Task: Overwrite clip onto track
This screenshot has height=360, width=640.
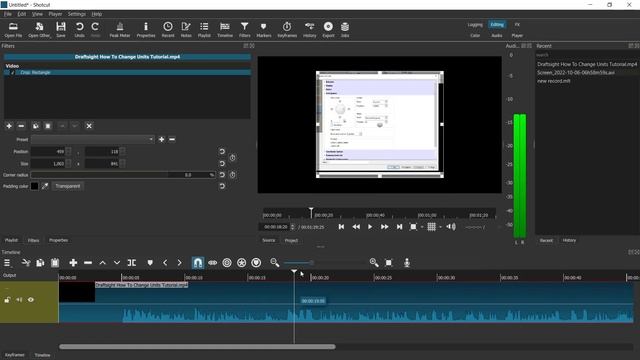Action: pyautogui.click(x=117, y=263)
